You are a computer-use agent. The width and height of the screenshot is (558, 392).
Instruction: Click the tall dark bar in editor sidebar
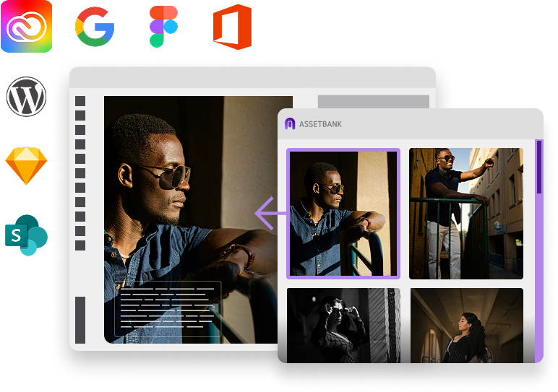pyautogui.click(x=80, y=320)
